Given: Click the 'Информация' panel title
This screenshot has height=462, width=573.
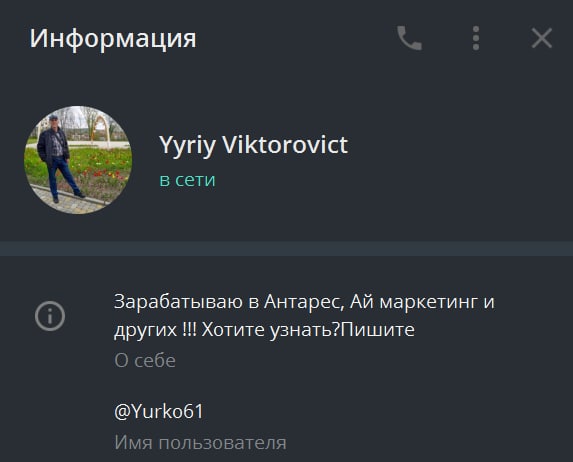Looking at the screenshot, I should pyautogui.click(x=113, y=39).
